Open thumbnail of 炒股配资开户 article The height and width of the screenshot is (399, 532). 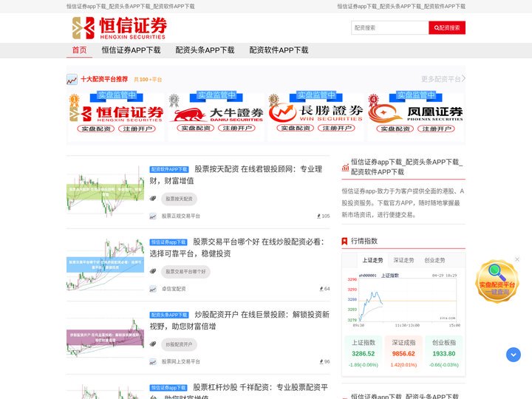pos(105,337)
